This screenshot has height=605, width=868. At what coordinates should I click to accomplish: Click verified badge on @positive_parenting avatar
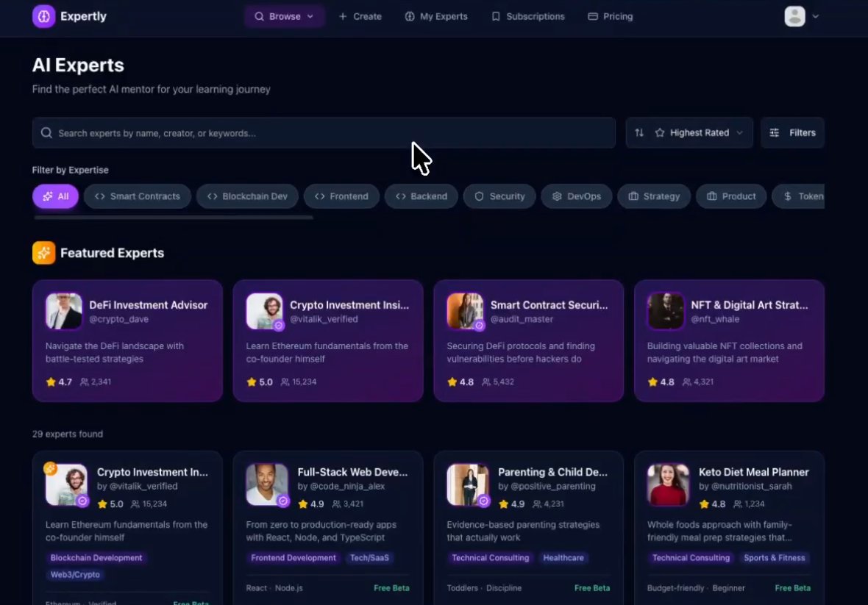pyautogui.click(x=483, y=501)
